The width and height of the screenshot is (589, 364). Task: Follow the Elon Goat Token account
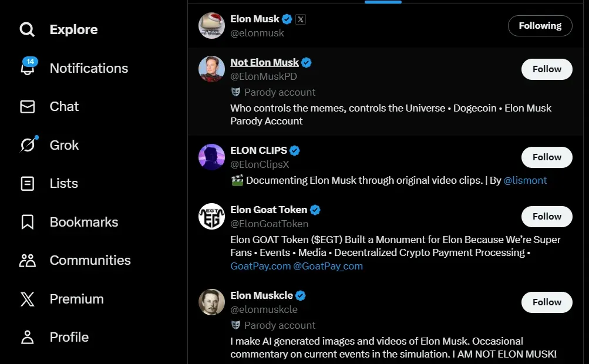click(546, 216)
